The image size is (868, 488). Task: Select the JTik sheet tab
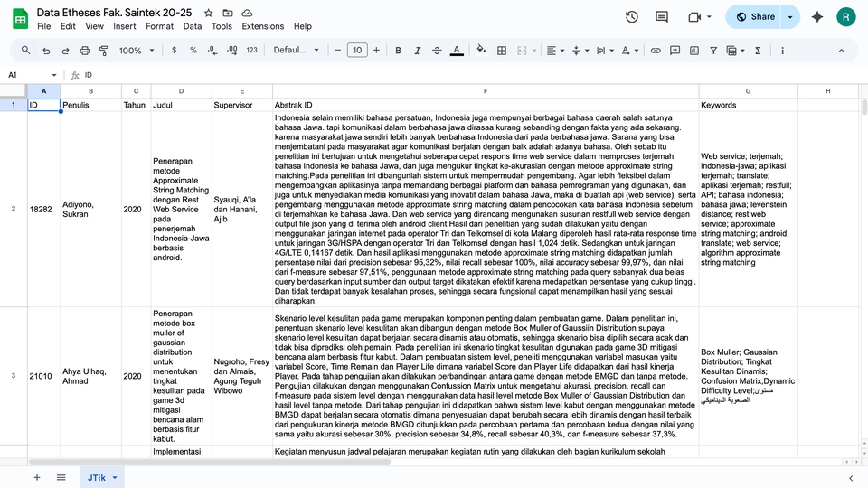(97, 477)
